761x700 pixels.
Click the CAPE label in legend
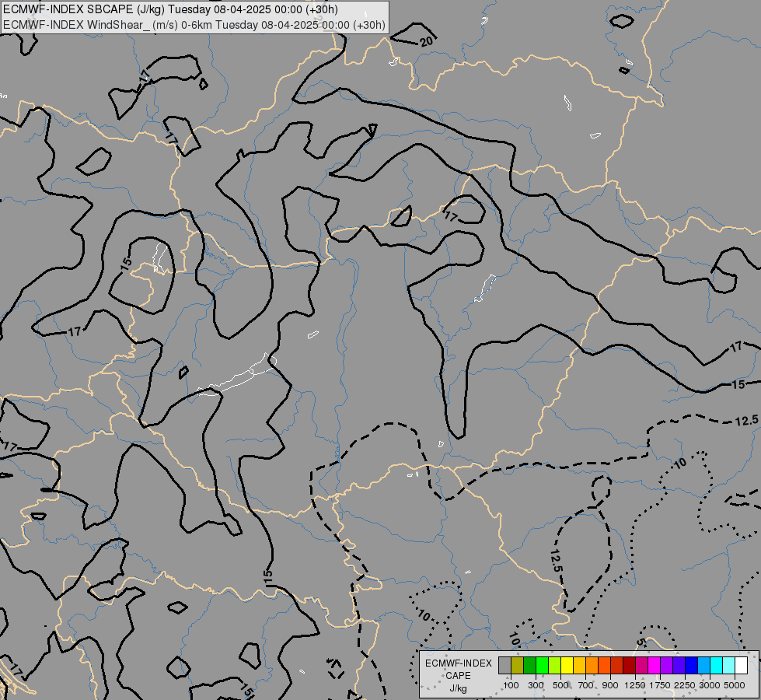[458, 676]
